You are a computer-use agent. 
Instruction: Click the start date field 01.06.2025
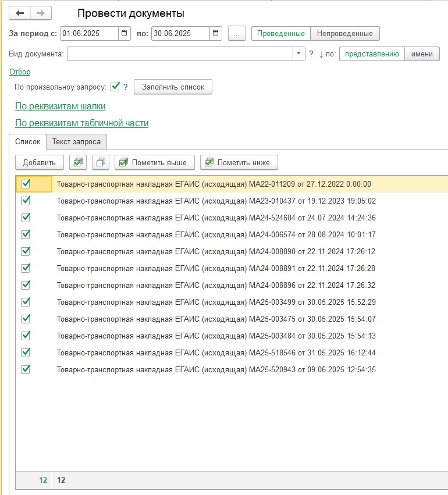click(x=90, y=34)
